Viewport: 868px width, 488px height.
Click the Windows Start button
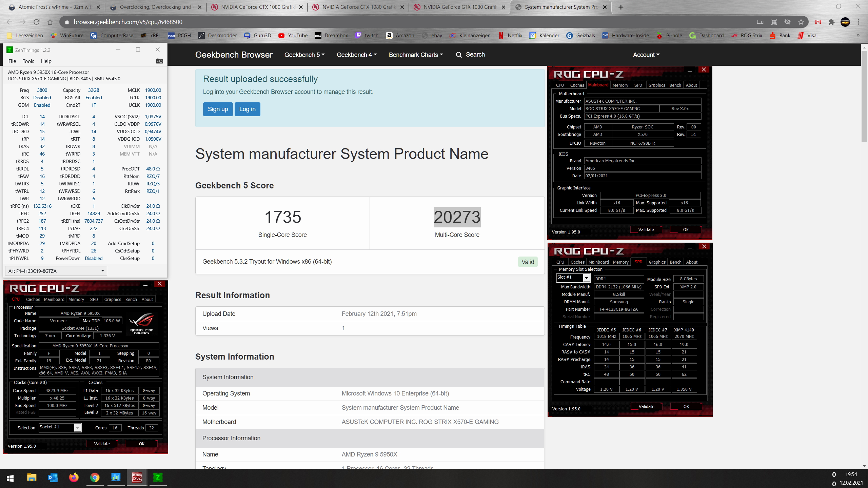(x=10, y=478)
